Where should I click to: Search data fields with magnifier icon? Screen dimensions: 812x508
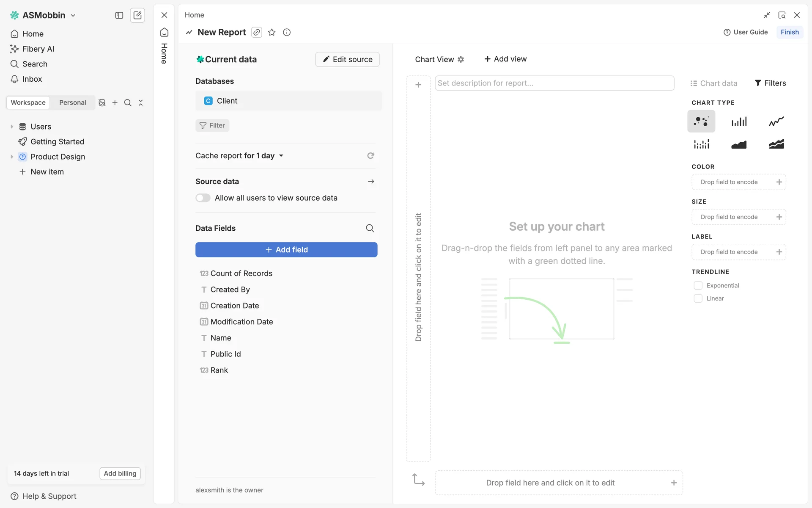370,228
